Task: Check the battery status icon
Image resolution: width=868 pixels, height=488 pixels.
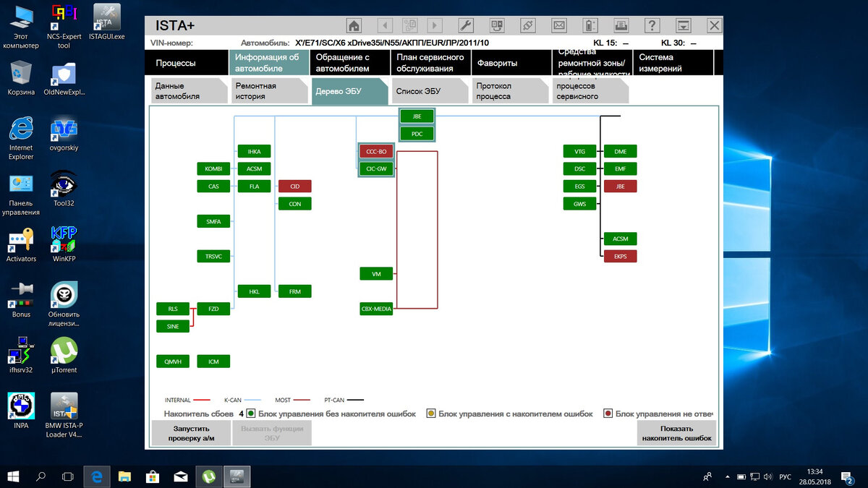Action: pos(590,25)
